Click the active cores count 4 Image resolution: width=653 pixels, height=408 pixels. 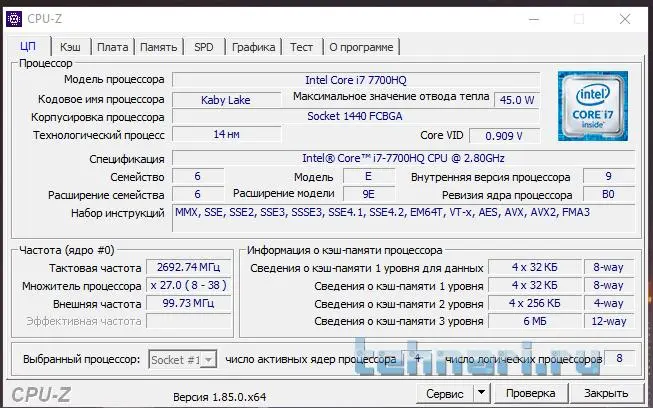click(417, 358)
